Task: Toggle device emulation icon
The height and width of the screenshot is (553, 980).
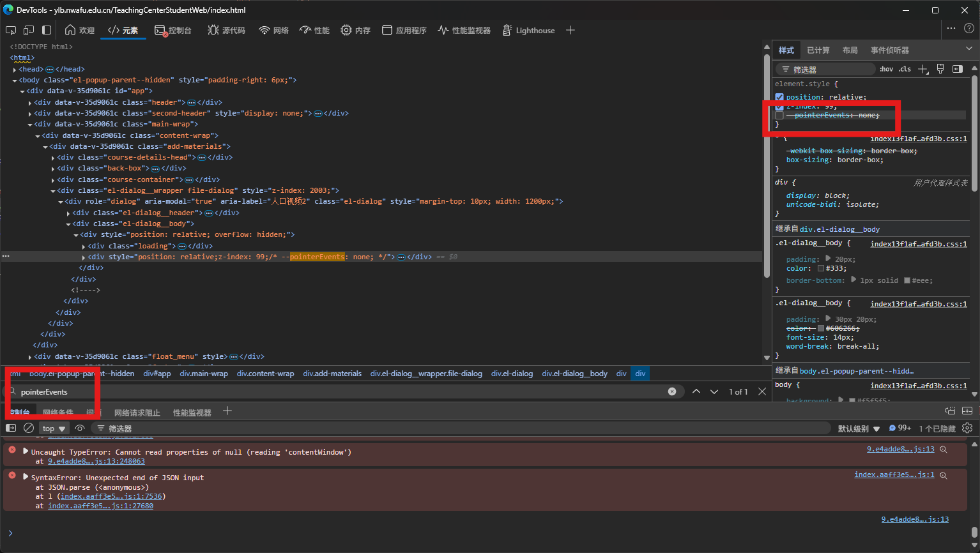Action: 29,30
